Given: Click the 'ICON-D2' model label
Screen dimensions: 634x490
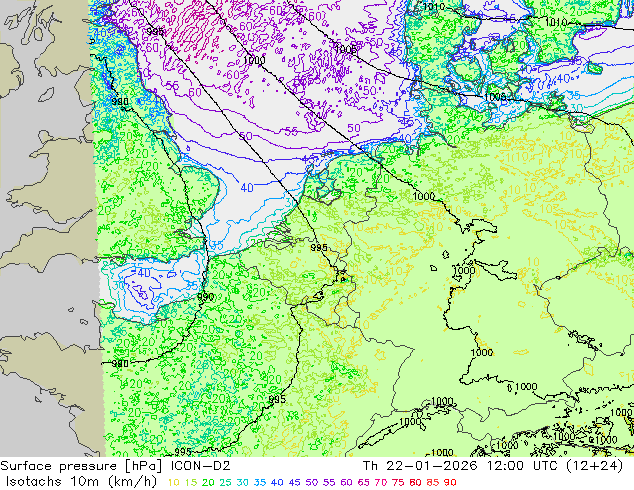Looking at the screenshot, I should tap(201, 466).
